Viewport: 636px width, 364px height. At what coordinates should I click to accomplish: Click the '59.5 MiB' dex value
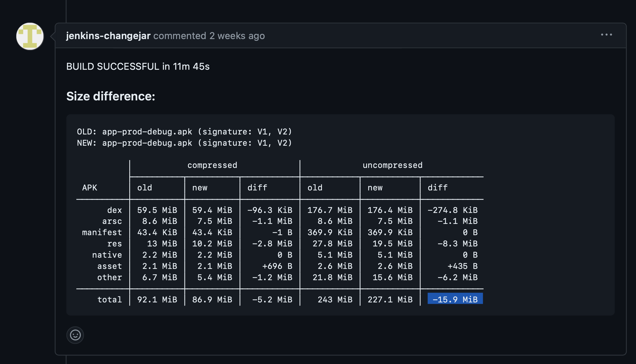[157, 210]
